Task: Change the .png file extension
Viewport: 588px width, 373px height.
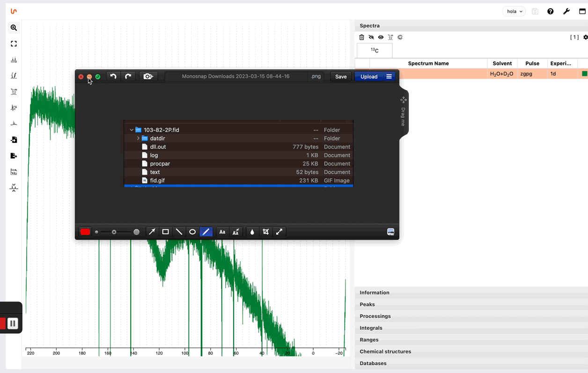Action: [316, 76]
